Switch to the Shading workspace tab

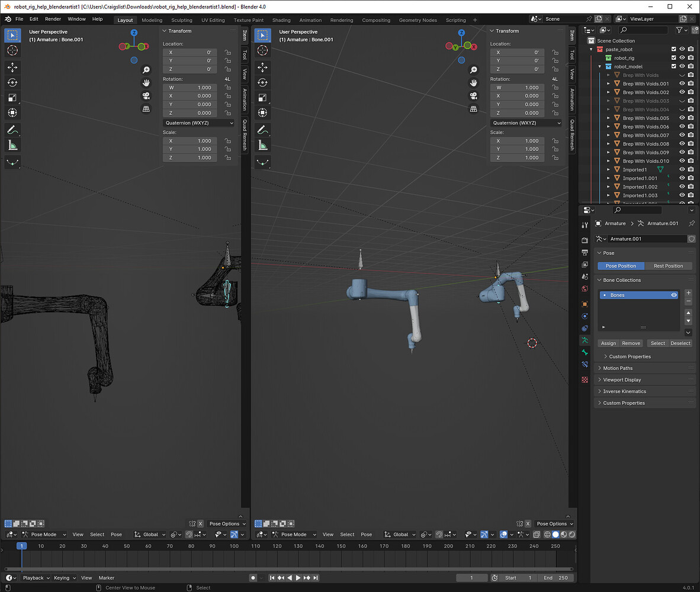281,20
